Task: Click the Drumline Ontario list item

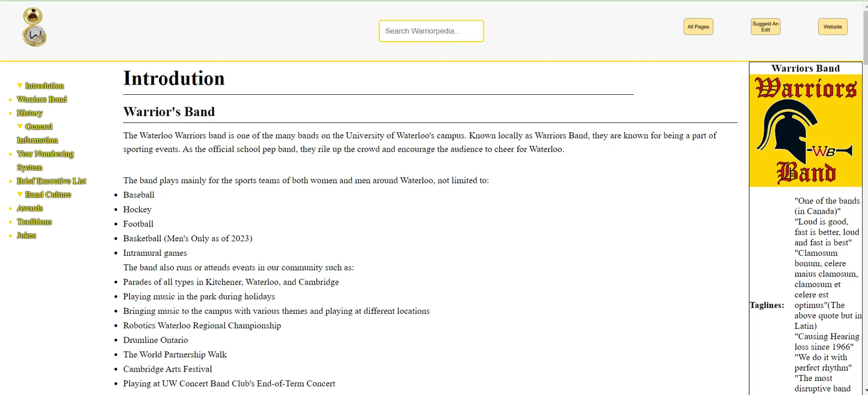Action: tap(156, 340)
